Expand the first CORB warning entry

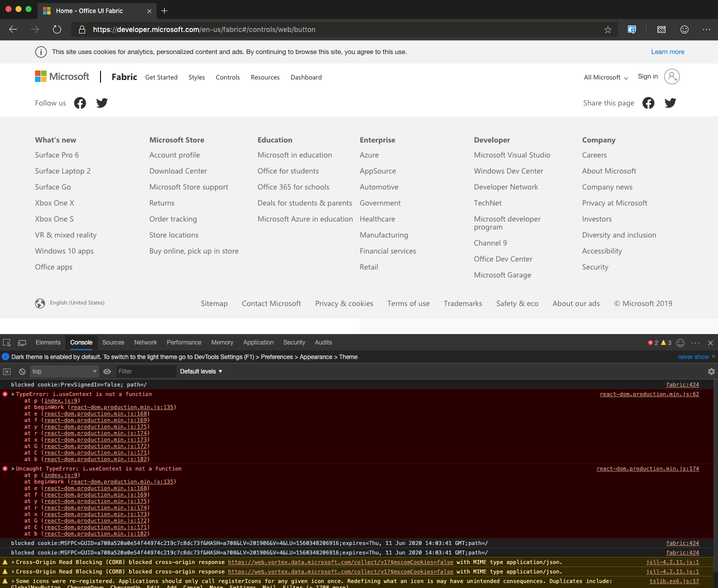pos(13,562)
